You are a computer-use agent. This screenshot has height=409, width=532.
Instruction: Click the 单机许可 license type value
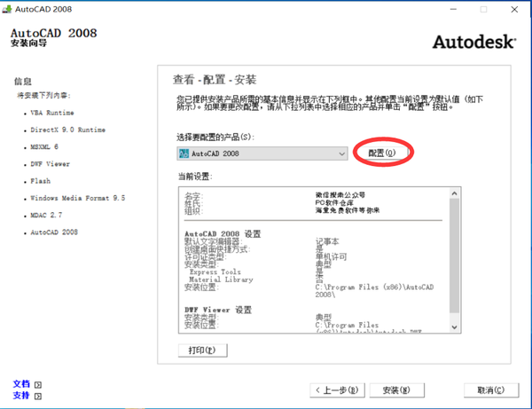tap(331, 256)
